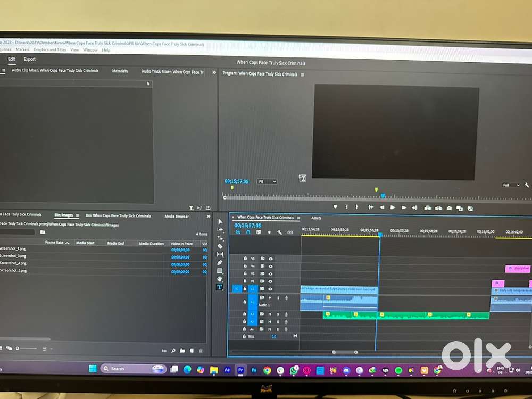Select the Razor tool in the tools panel
This screenshot has width=532, height=399.
point(220,246)
